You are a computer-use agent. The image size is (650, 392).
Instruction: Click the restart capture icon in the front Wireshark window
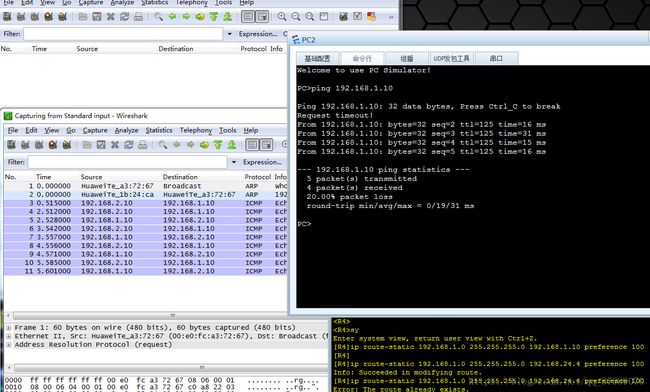pos(67,145)
